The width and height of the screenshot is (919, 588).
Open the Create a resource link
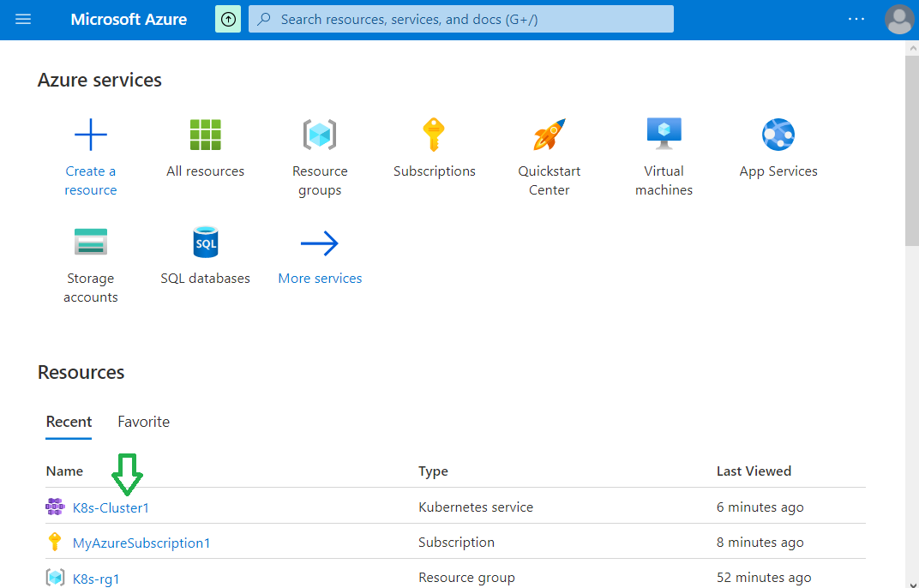pyautogui.click(x=91, y=181)
